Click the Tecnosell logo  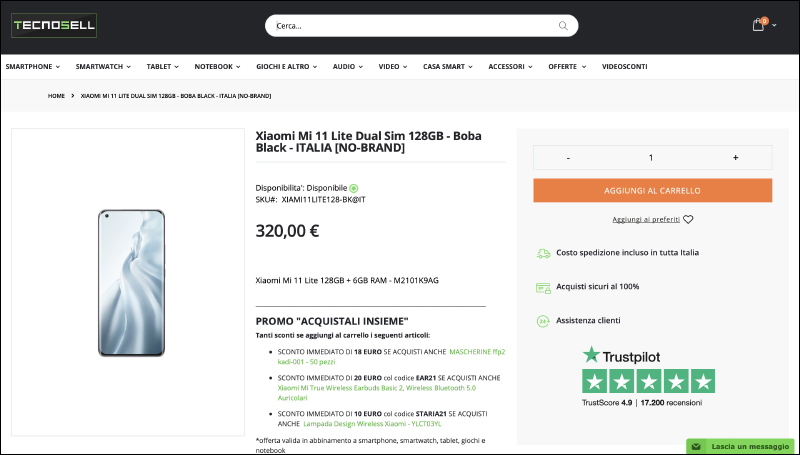(x=54, y=25)
